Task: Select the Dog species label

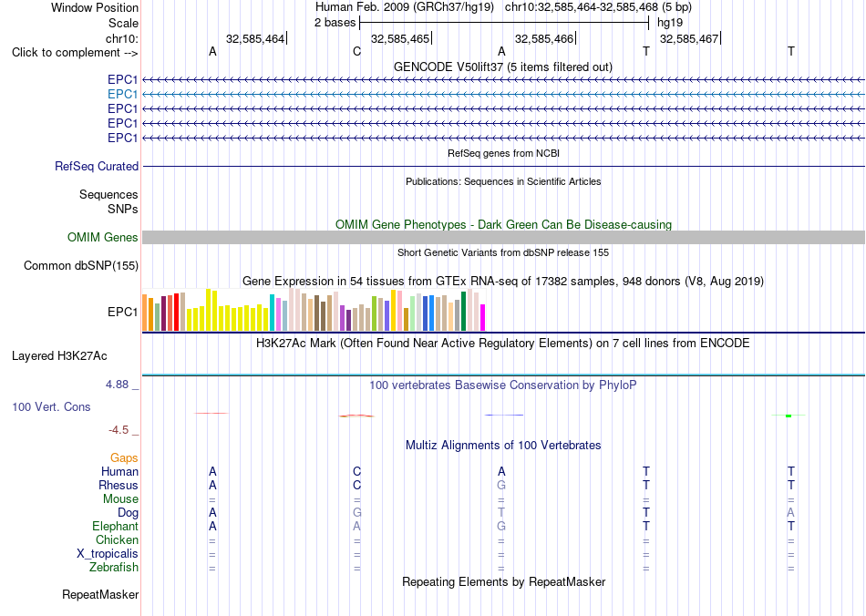Action: click(x=128, y=513)
